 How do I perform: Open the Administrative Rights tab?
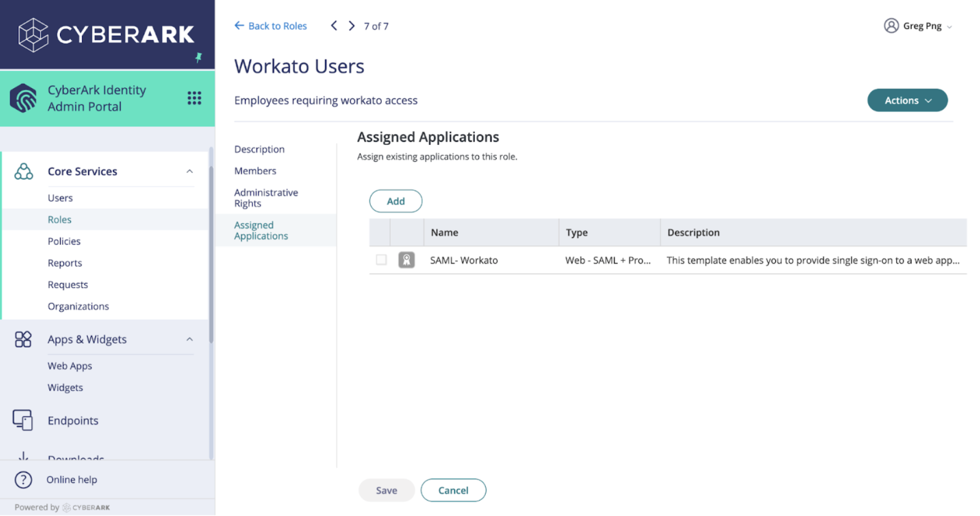pyautogui.click(x=266, y=198)
